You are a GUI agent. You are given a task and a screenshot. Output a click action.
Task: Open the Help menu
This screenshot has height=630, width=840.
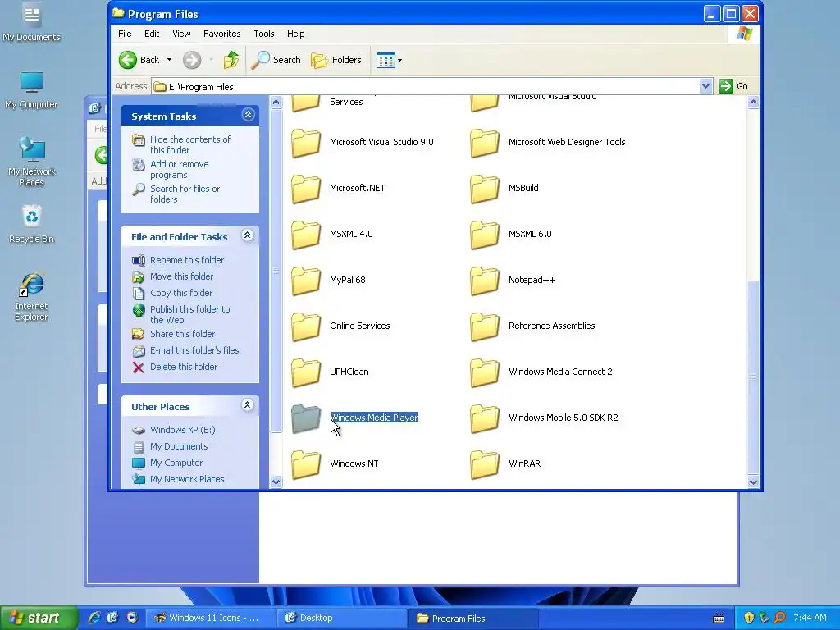[295, 33]
